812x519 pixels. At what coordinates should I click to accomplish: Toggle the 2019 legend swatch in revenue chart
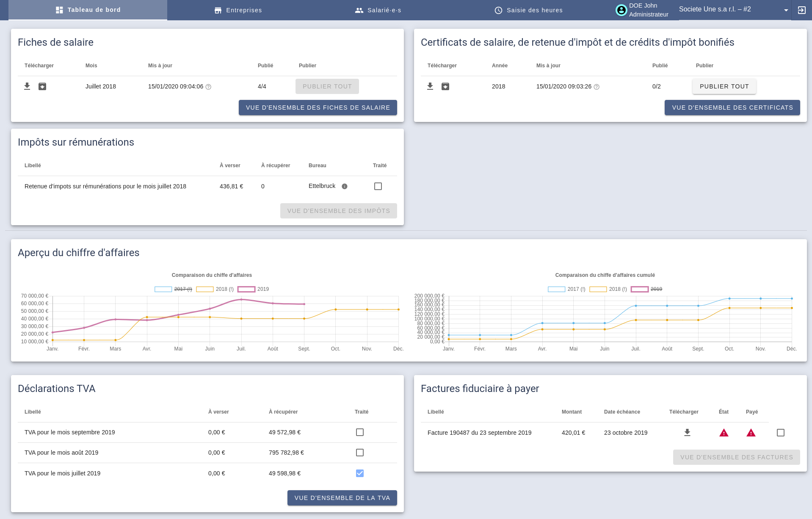point(246,289)
